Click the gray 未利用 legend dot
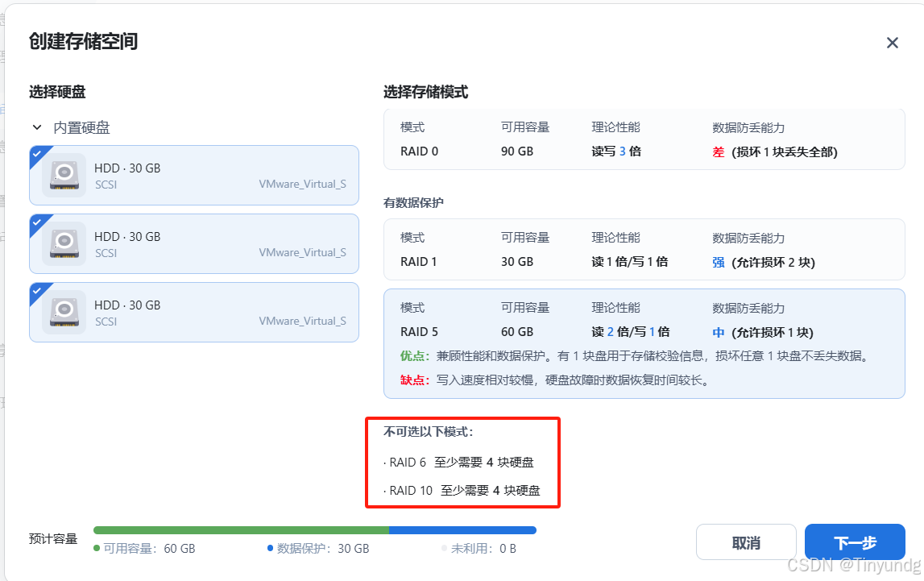924x581 pixels. (x=443, y=547)
